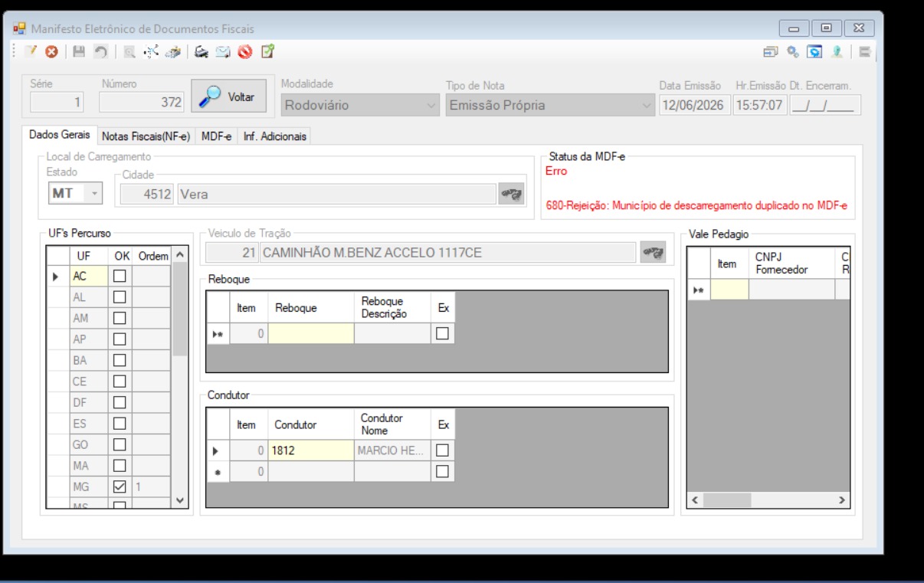Click the clipboard with green check icon

(x=267, y=51)
